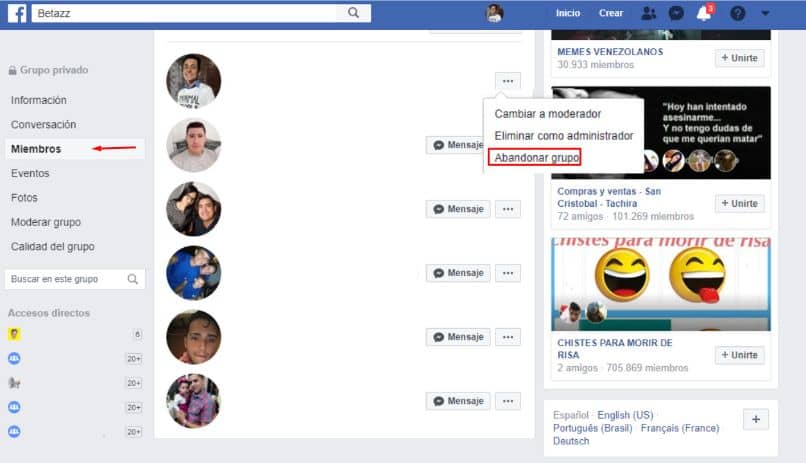This screenshot has height=463, width=806.
Task: Open gray animal shortcut icon
Action: click(14, 383)
